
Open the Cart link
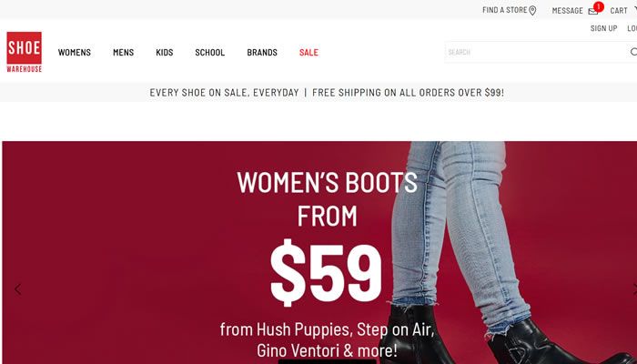[x=619, y=11]
